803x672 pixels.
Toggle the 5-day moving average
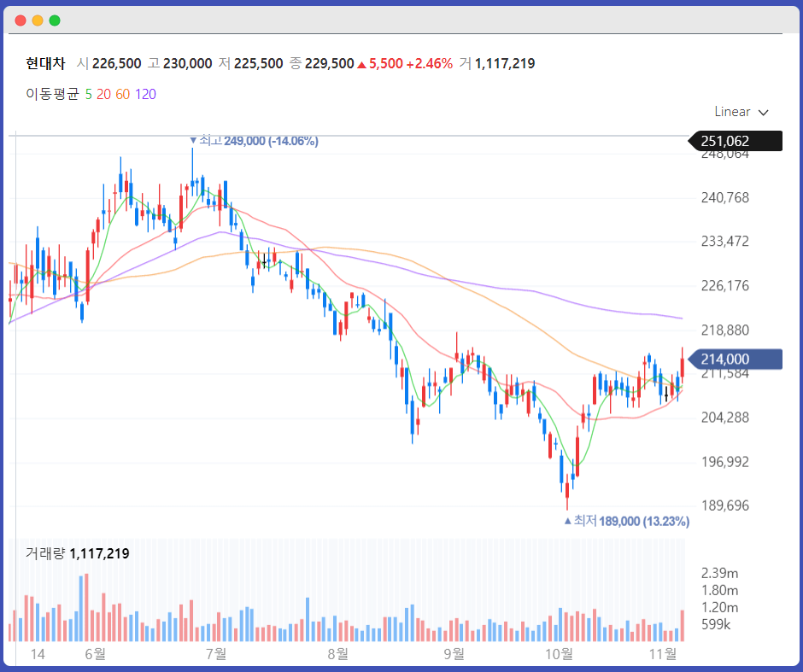89,94
